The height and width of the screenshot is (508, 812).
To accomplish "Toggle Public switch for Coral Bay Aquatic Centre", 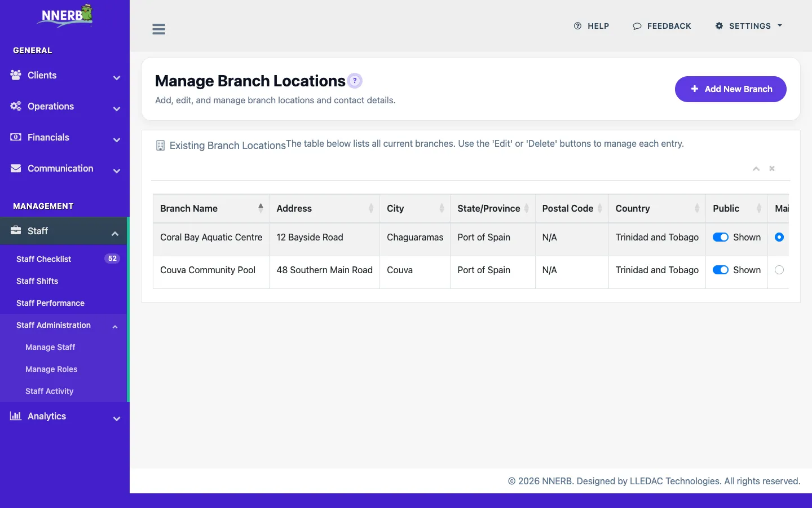I will [x=721, y=237].
